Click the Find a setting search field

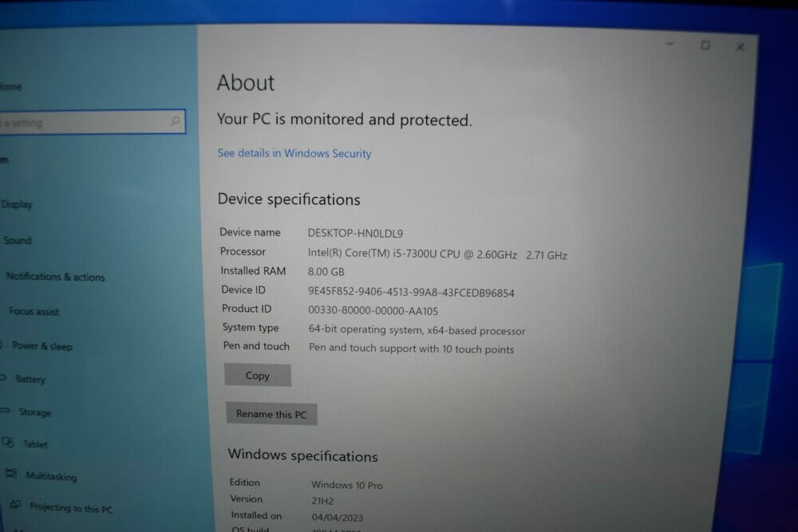92,122
